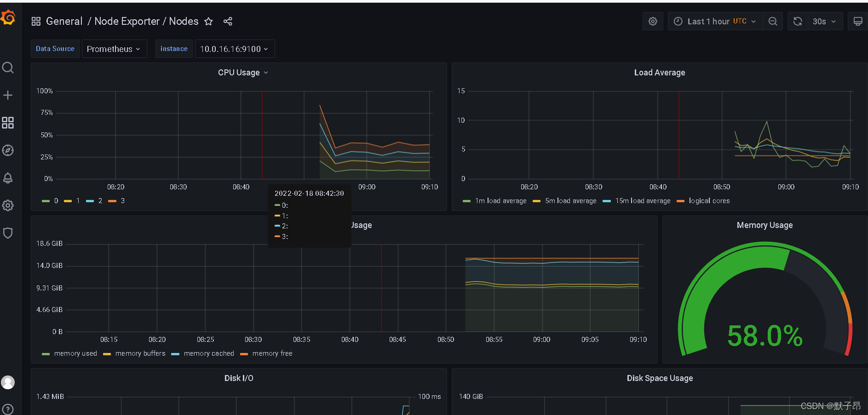Open the Explore compass icon
868x415 pixels.
8,150
